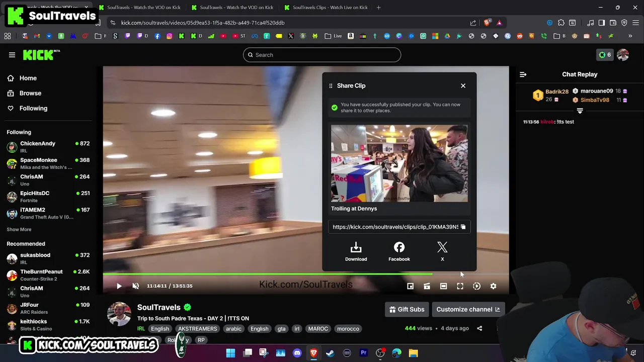Open Badrik28 top gifter entry
The height and width of the screenshot is (362, 644).
click(x=551, y=96)
